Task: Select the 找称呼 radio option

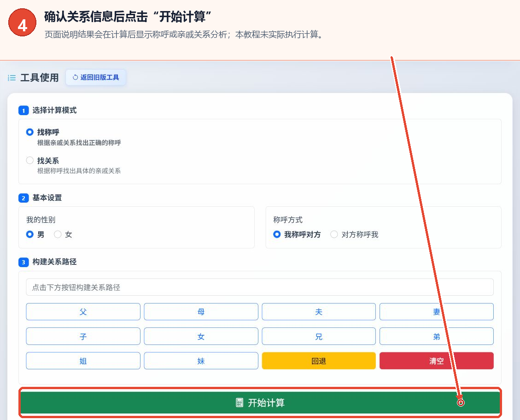Action: tap(30, 132)
